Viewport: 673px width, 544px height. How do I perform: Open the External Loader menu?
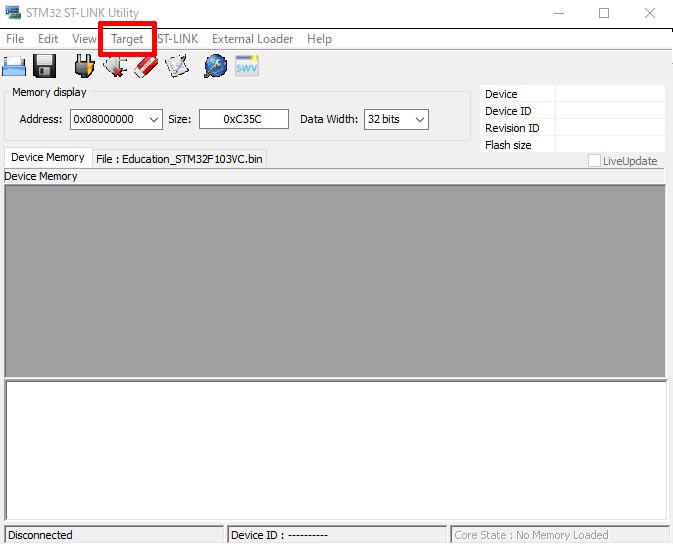pos(252,39)
